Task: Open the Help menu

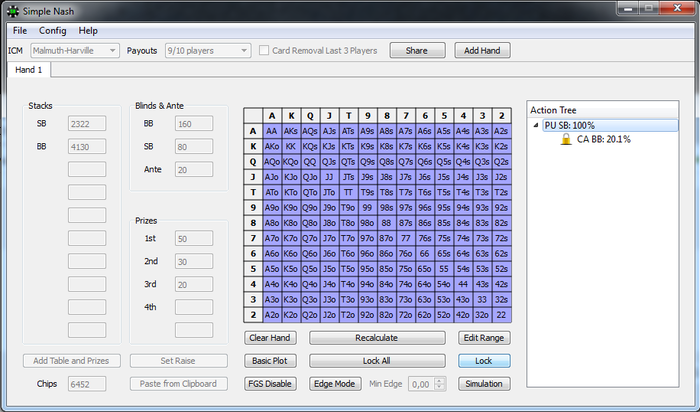Action: [x=88, y=30]
